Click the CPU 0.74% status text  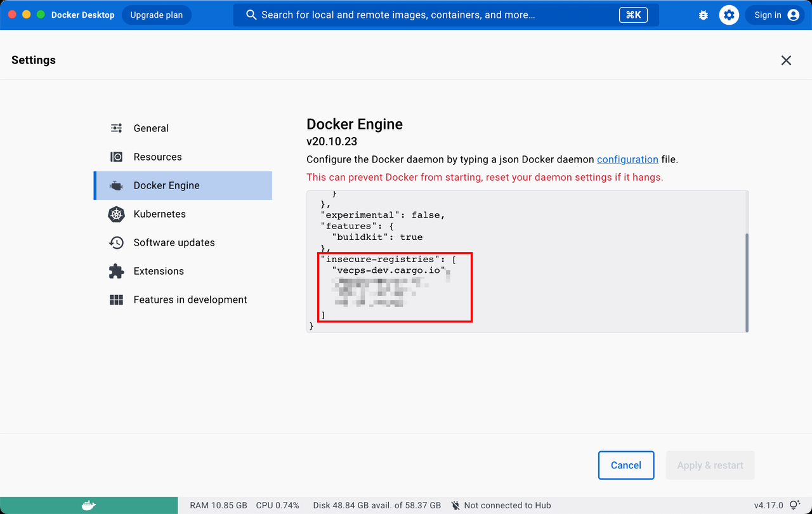[277, 506]
